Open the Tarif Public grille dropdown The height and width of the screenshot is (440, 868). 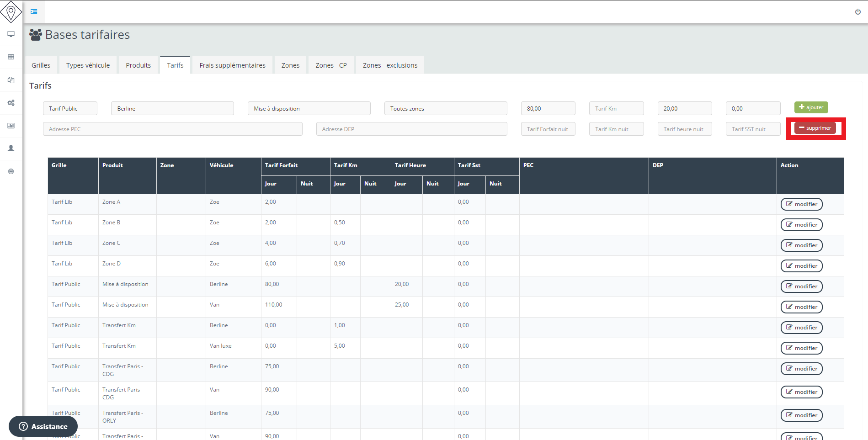coord(70,109)
